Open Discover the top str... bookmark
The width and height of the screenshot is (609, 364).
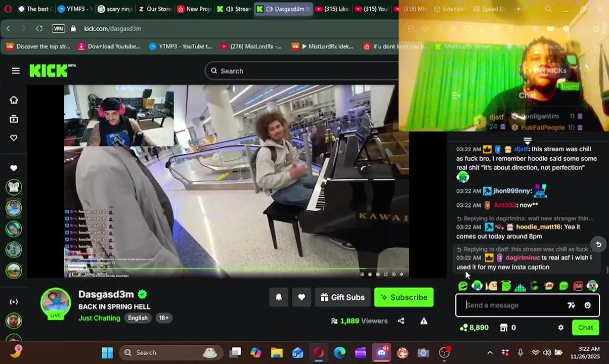click(38, 47)
